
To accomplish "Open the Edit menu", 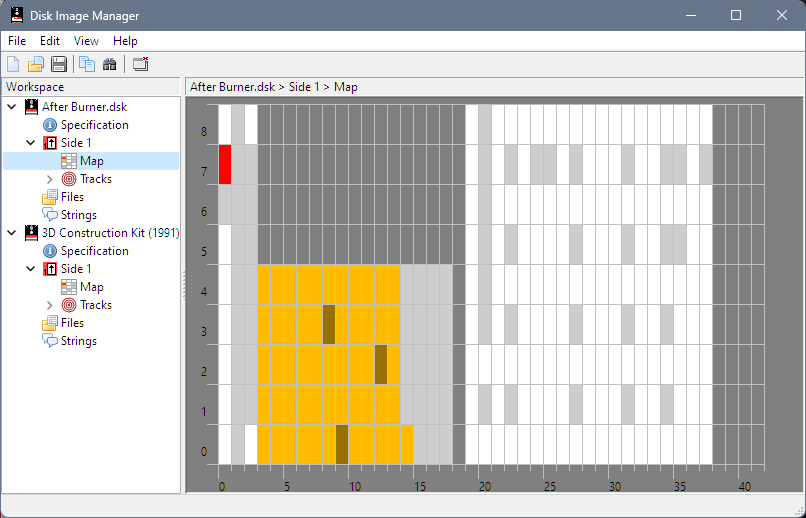I will [x=50, y=41].
